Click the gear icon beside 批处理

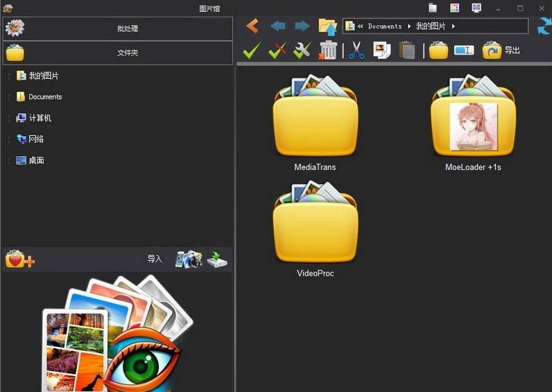coord(15,28)
